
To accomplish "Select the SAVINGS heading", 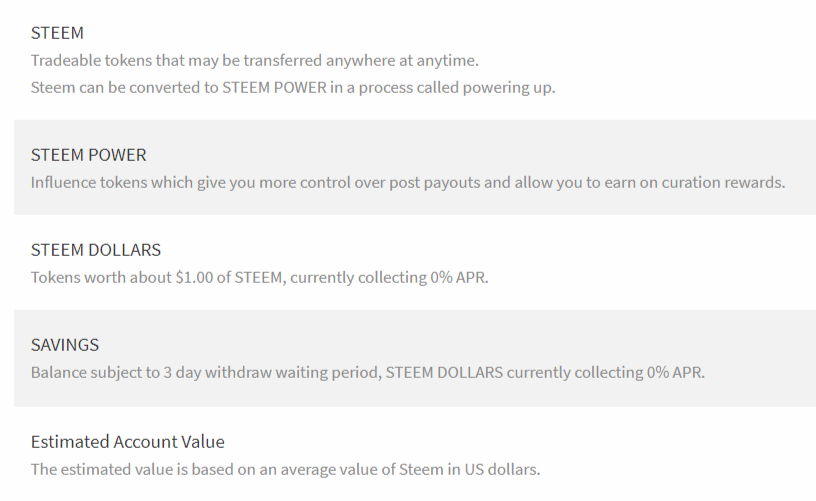I will coord(65,345).
